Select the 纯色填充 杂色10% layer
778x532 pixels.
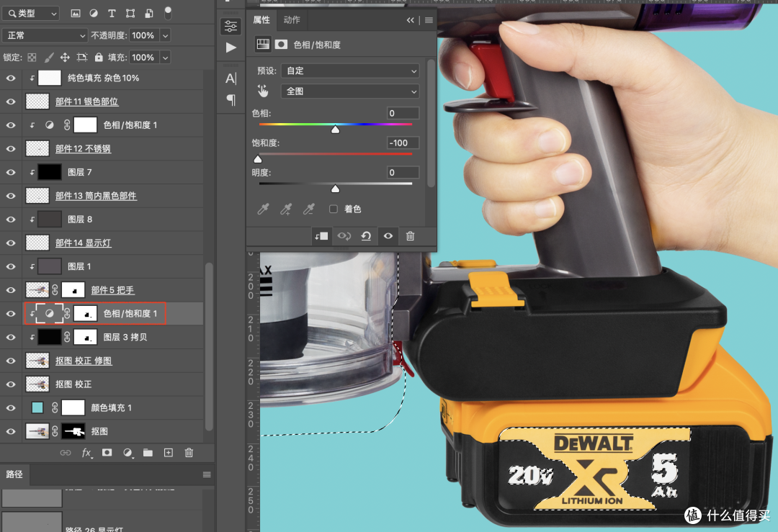[x=103, y=78]
